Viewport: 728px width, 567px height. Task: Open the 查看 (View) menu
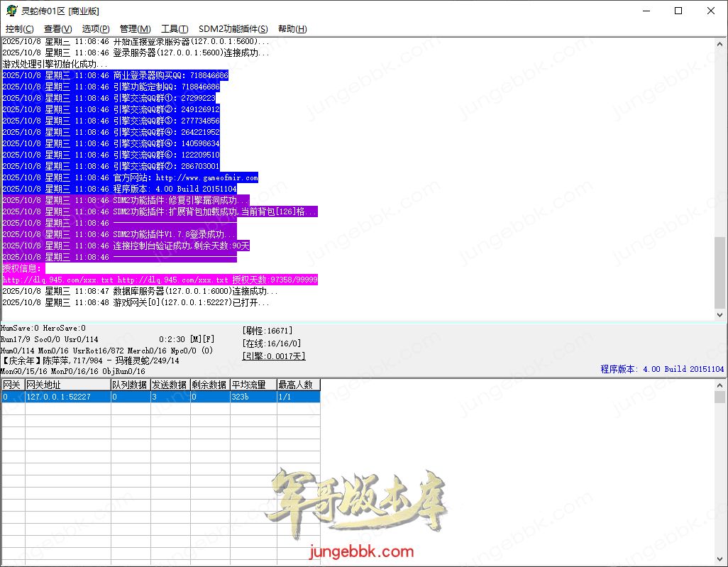click(x=57, y=28)
